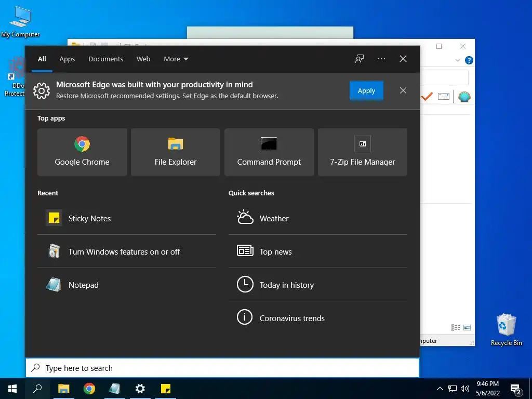The image size is (532, 399).
Task: Click the volume speaker icon
Action: pos(465,389)
